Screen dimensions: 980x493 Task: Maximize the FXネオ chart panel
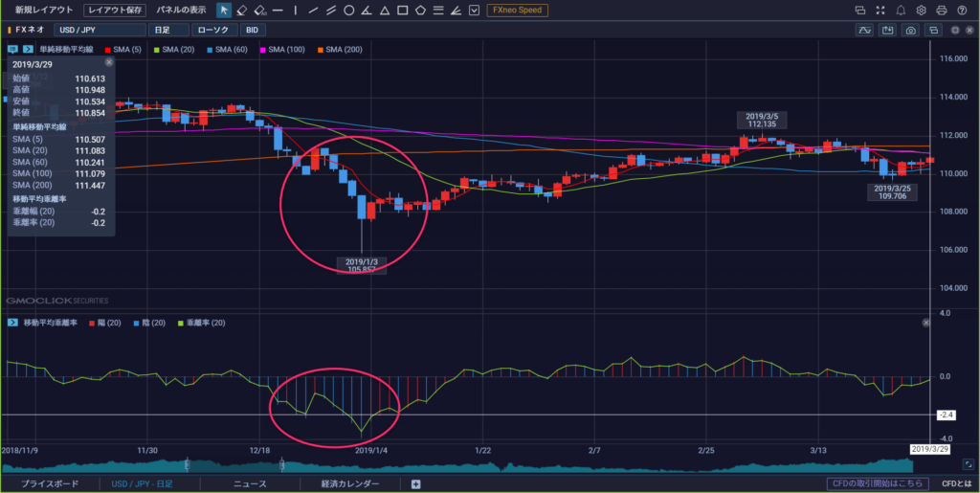[955, 30]
